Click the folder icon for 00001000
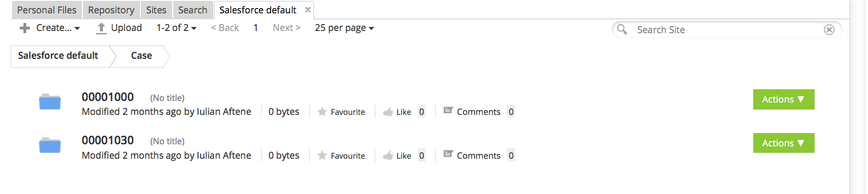Viewport: 868px width, 194px height. pyautogui.click(x=50, y=102)
